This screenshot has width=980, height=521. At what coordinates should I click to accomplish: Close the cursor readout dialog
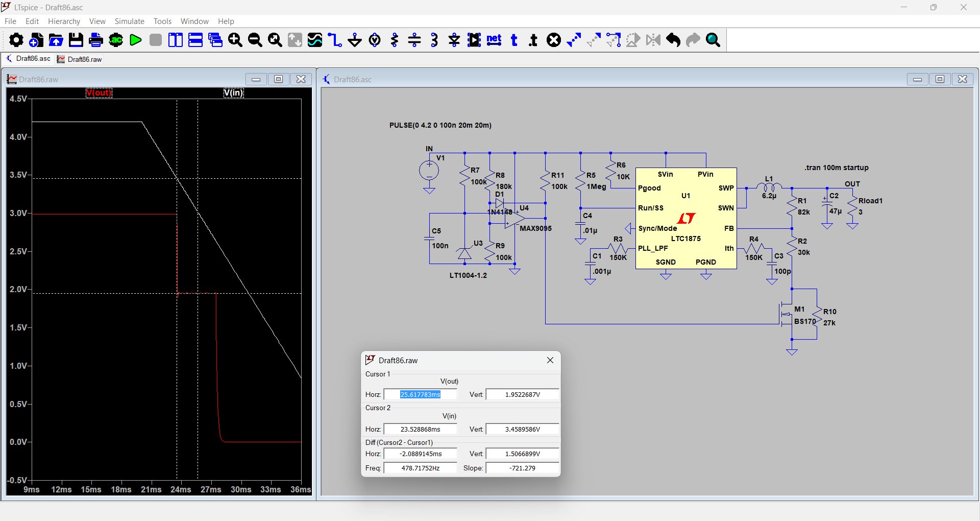(550, 360)
